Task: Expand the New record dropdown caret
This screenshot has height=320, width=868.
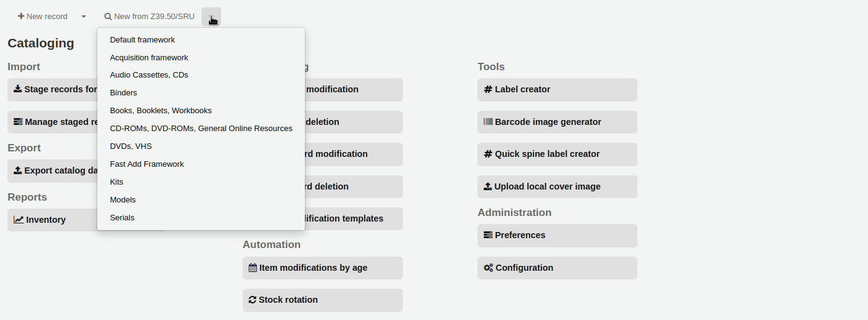Action: click(84, 17)
